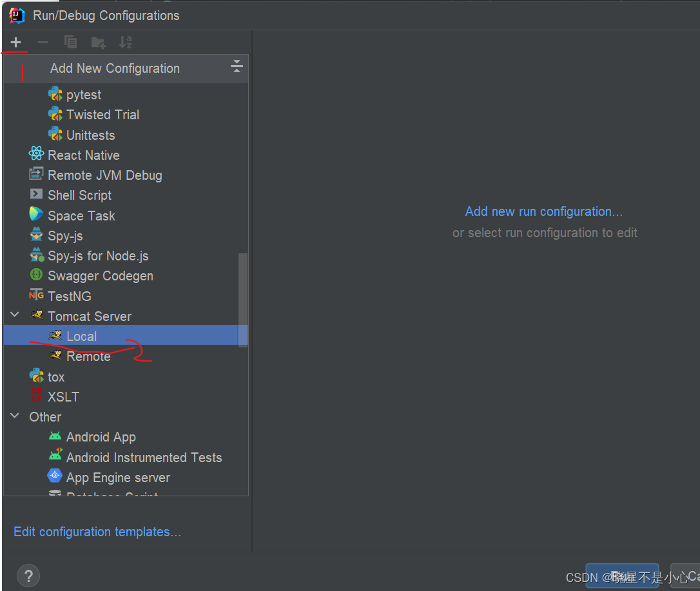
Task: Click the Unittests Python icon
Action: [55, 134]
